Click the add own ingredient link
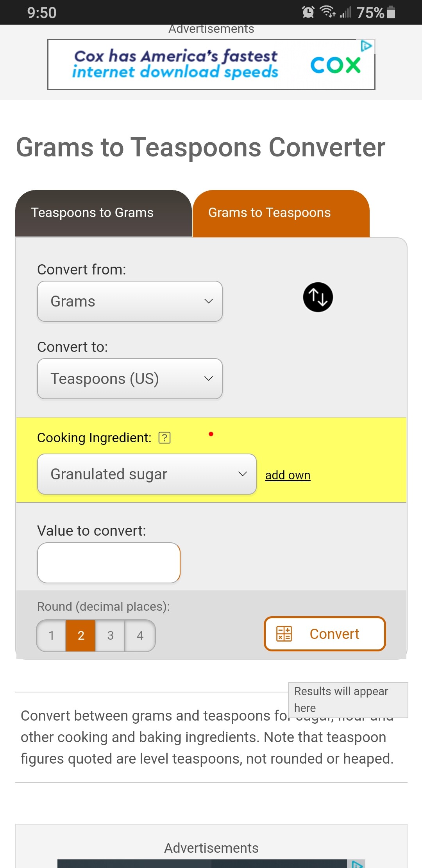The image size is (422, 868). pyautogui.click(x=288, y=475)
